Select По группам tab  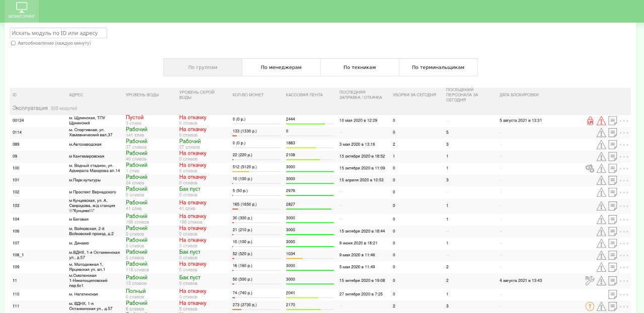(203, 67)
